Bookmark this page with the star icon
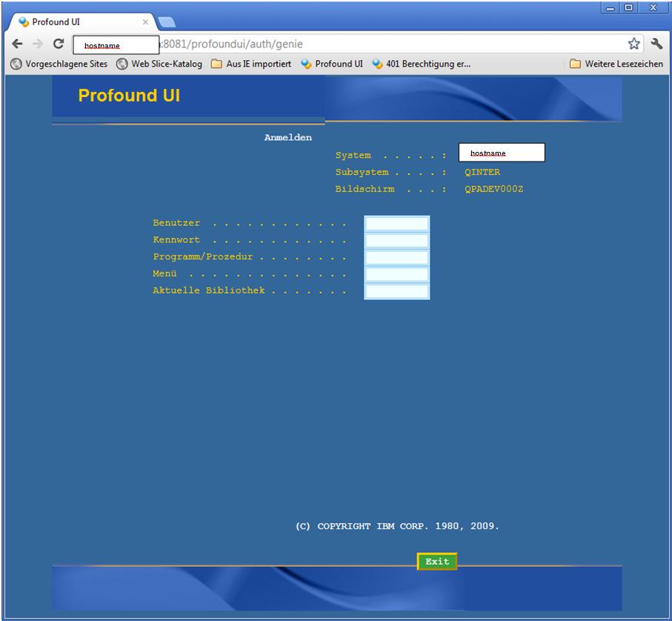This screenshot has height=621, width=672. click(x=634, y=43)
